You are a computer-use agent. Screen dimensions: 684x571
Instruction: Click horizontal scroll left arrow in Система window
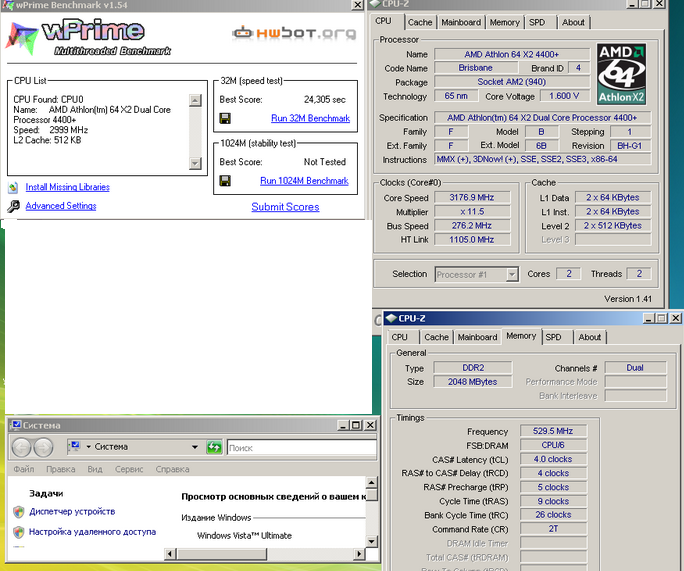click(170, 554)
